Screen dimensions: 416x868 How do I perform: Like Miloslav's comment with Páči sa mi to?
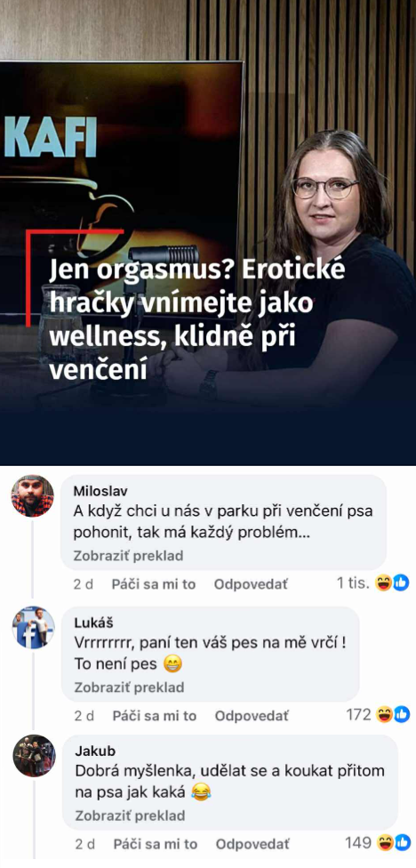tap(154, 584)
